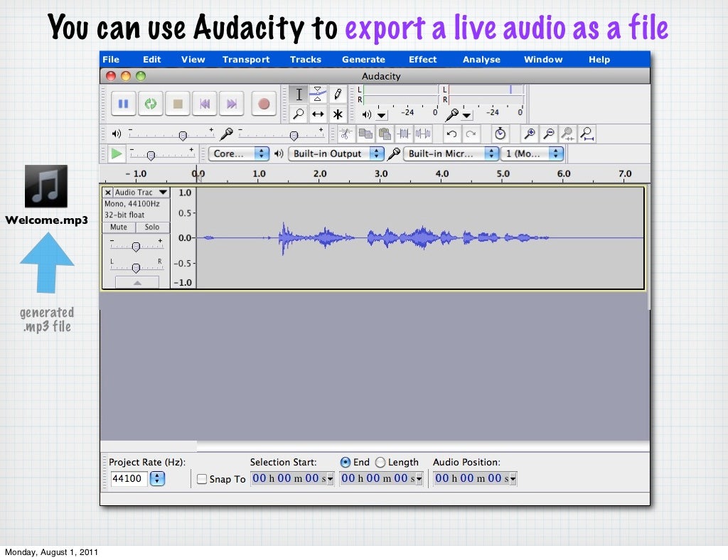Select the Draw pencil tool

point(338,95)
